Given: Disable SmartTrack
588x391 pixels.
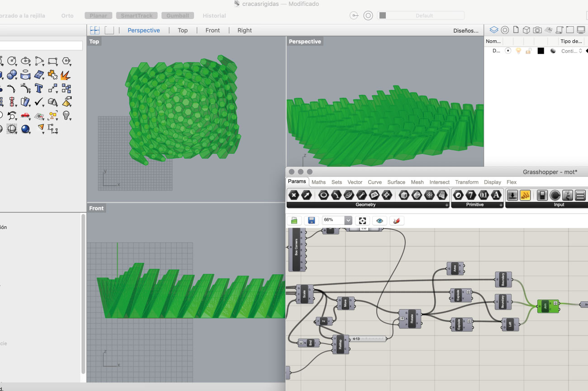Looking at the screenshot, I should click(x=137, y=15).
